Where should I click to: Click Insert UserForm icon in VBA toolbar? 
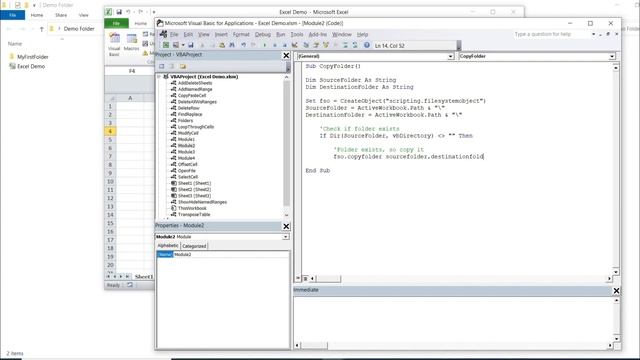point(176,45)
